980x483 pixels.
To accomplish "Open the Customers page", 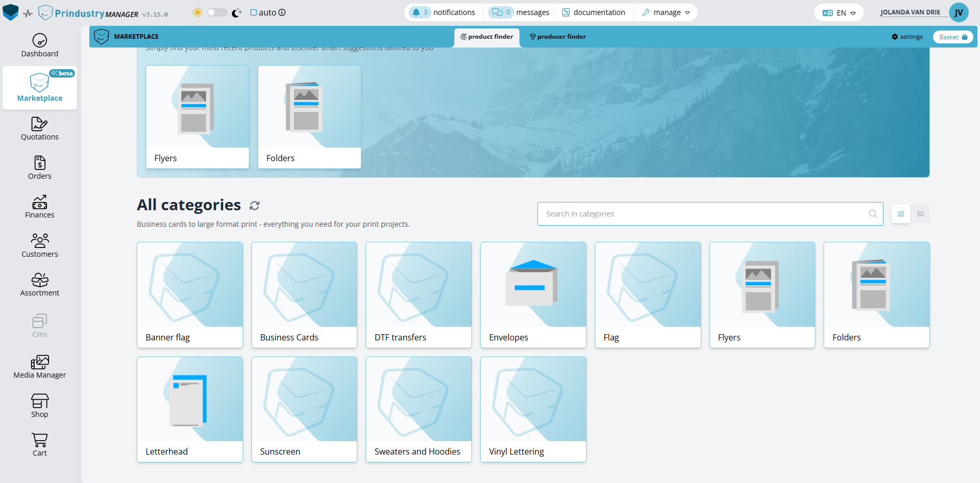I will pyautogui.click(x=39, y=245).
